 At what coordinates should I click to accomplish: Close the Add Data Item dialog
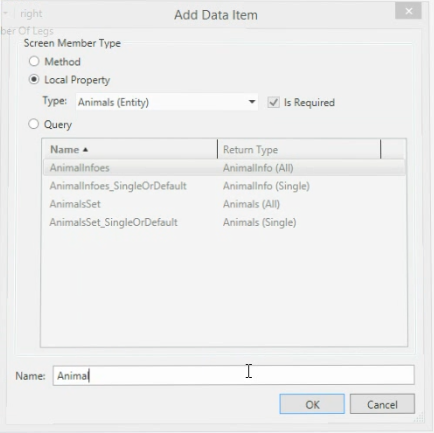point(409,11)
